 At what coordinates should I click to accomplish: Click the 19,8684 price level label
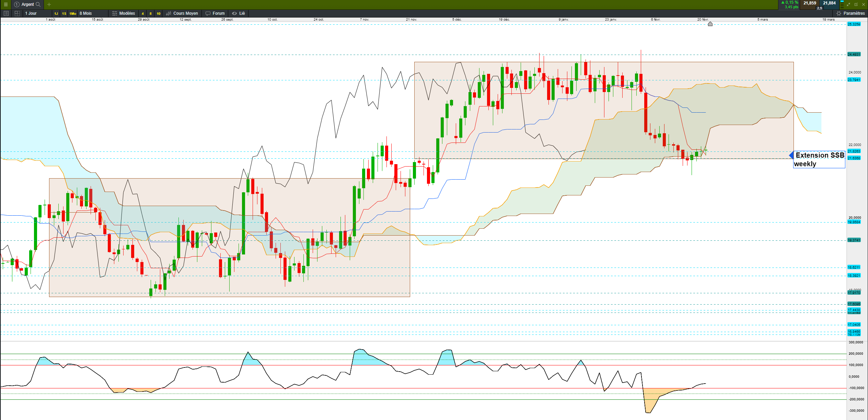pyautogui.click(x=854, y=222)
